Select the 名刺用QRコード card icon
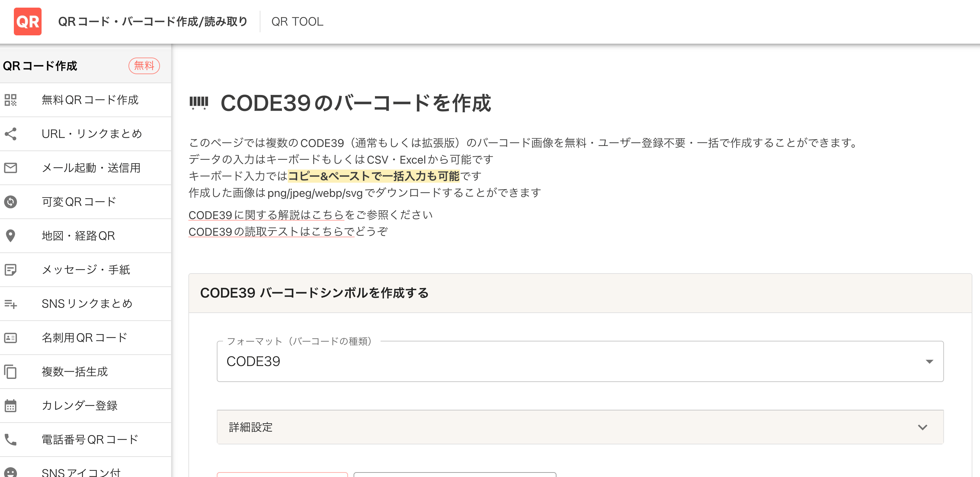The image size is (980, 477). point(11,338)
